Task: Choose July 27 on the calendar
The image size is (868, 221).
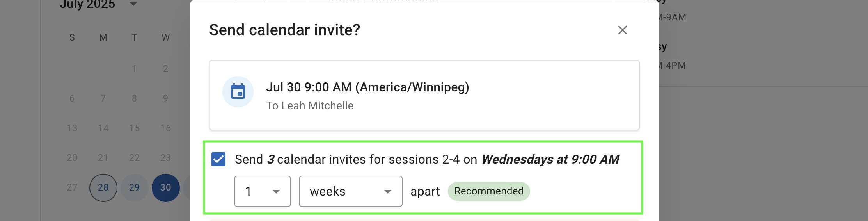Action: (72, 187)
